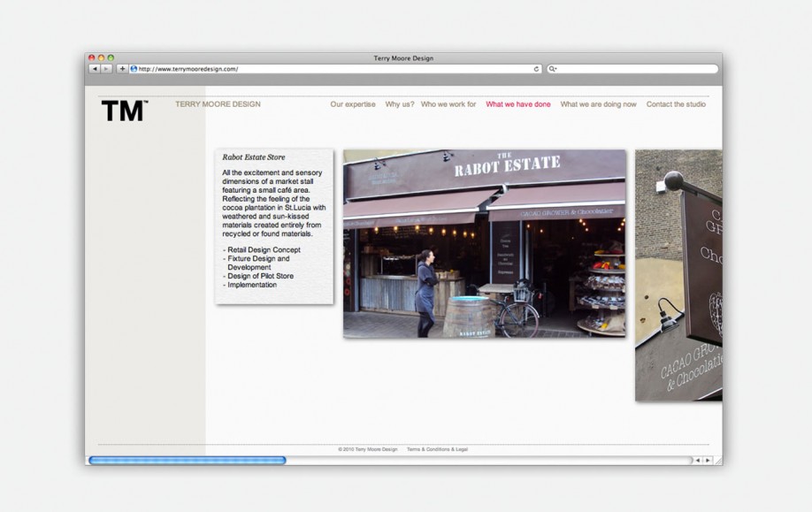Click the red close window button

click(x=92, y=58)
